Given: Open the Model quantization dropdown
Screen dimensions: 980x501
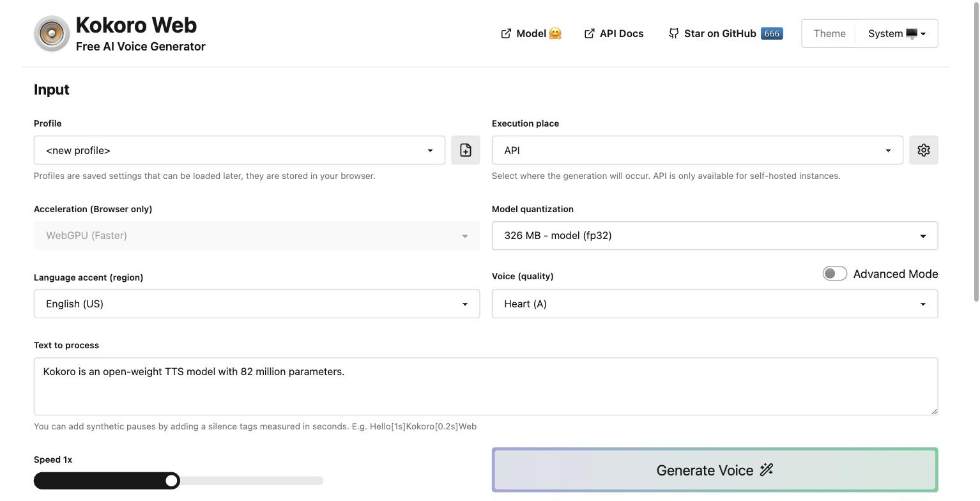Looking at the screenshot, I should pyautogui.click(x=715, y=236).
